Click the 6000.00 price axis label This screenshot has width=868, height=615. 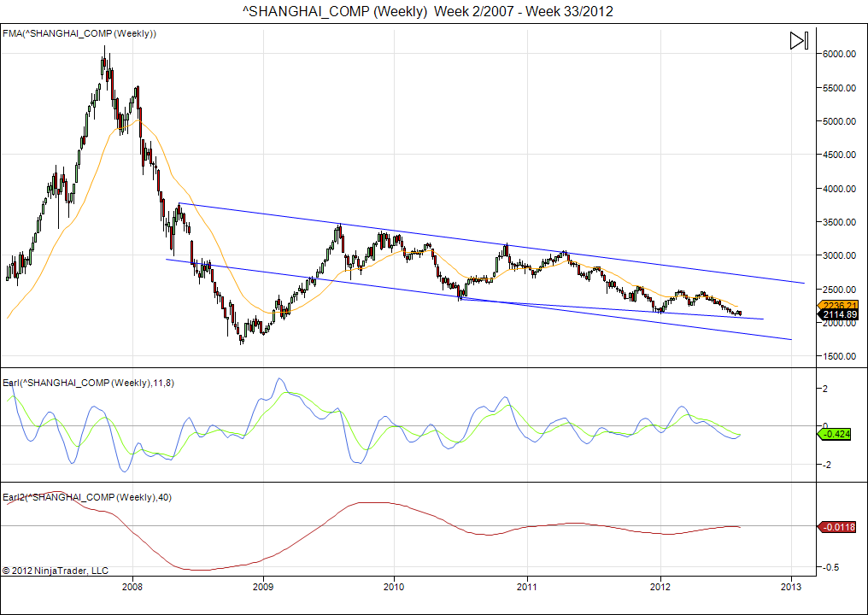pyautogui.click(x=841, y=54)
